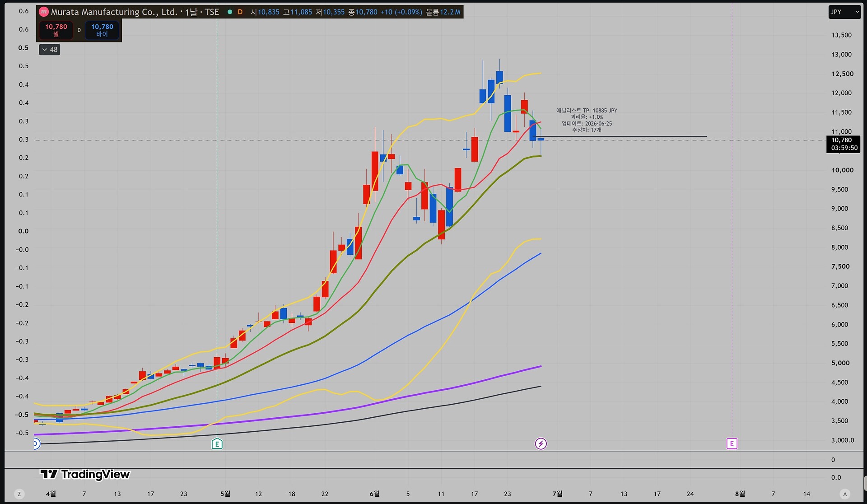Viewport: 867px width, 504px height.
Task: Click the 5월 date label on time axis
Action: coord(225,494)
